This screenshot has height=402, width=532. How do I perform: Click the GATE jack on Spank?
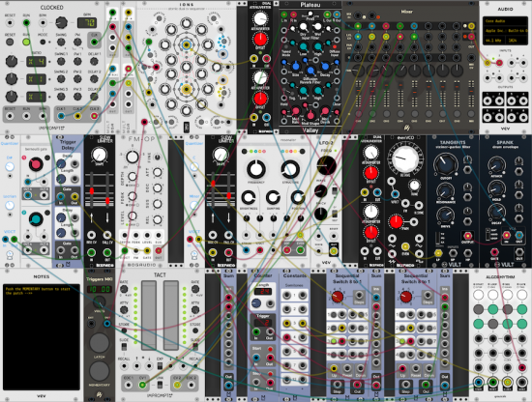coord(494,252)
